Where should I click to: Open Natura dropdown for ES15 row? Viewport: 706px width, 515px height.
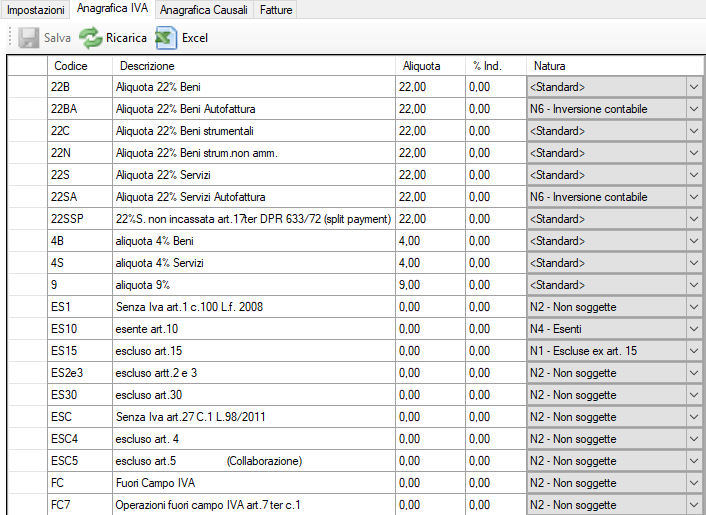pos(695,351)
